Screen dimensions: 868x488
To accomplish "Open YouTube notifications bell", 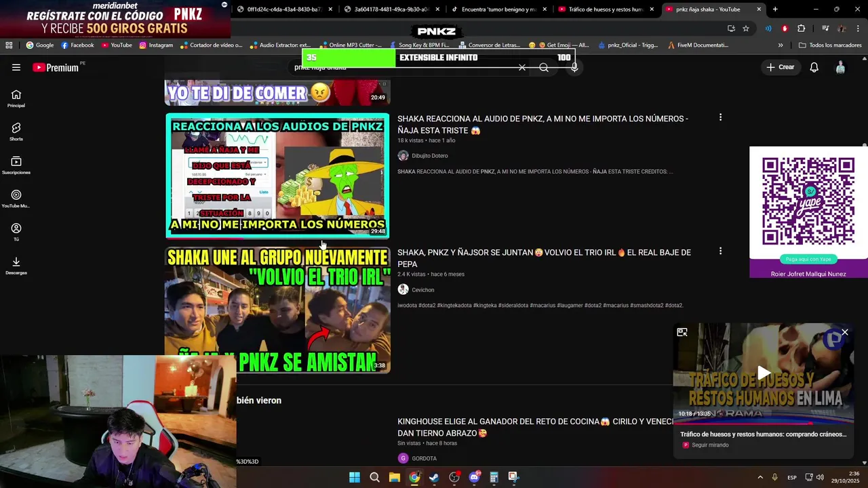I will (814, 67).
